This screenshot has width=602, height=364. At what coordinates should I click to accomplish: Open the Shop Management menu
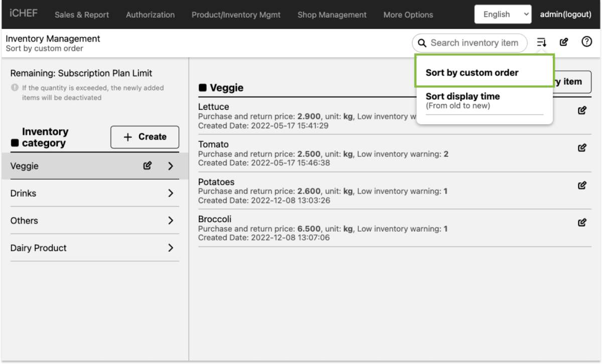tap(332, 15)
